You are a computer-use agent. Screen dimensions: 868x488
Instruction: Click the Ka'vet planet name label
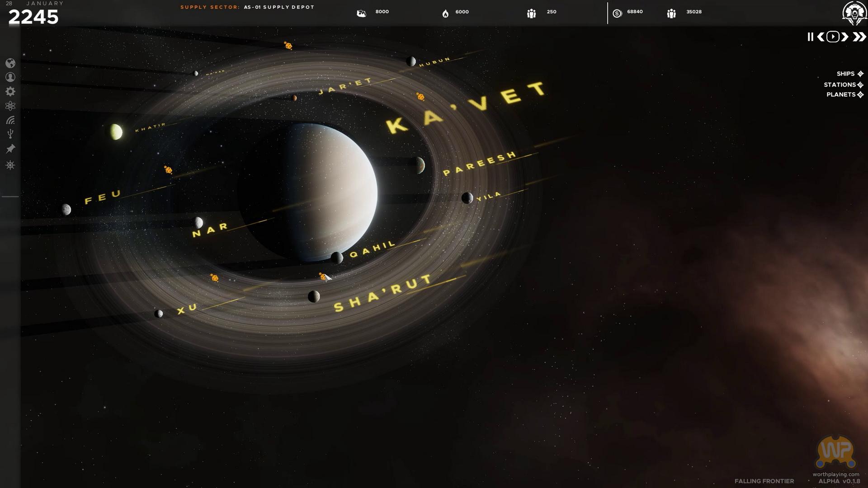pos(466,108)
